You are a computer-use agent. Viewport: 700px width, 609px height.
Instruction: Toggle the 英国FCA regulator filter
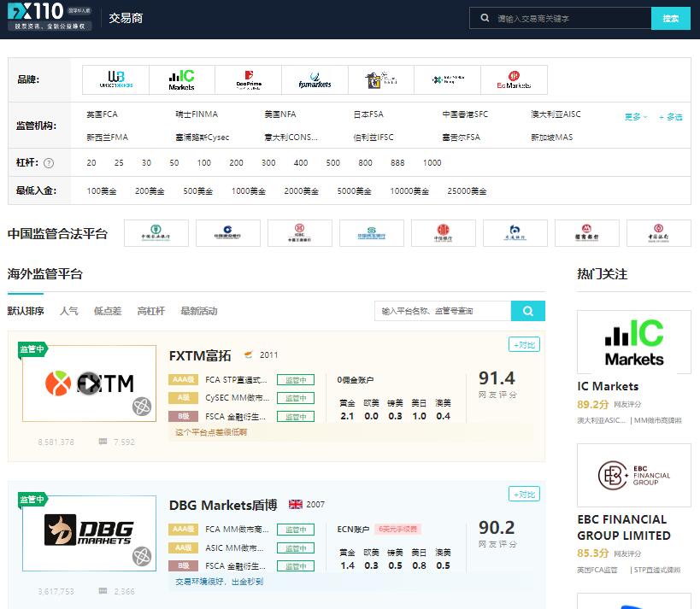[102, 114]
